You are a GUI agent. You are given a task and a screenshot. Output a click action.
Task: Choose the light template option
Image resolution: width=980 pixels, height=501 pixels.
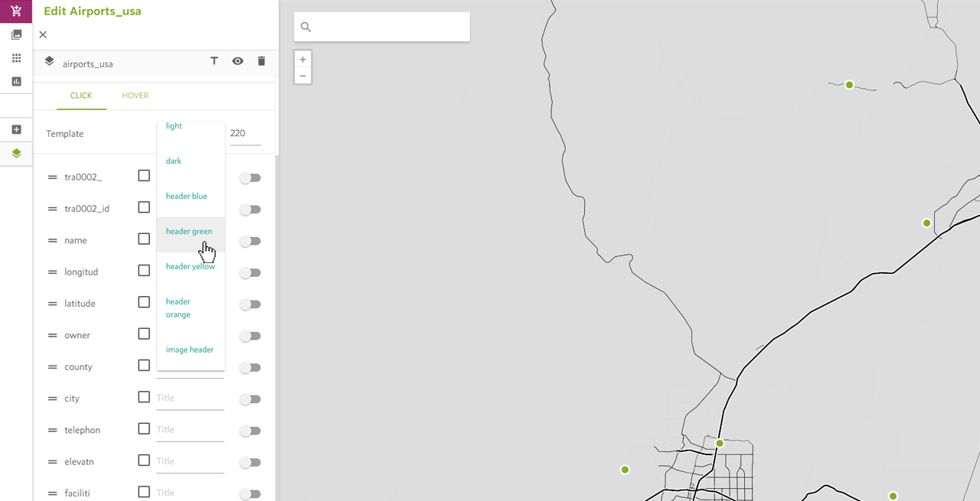(x=191, y=126)
